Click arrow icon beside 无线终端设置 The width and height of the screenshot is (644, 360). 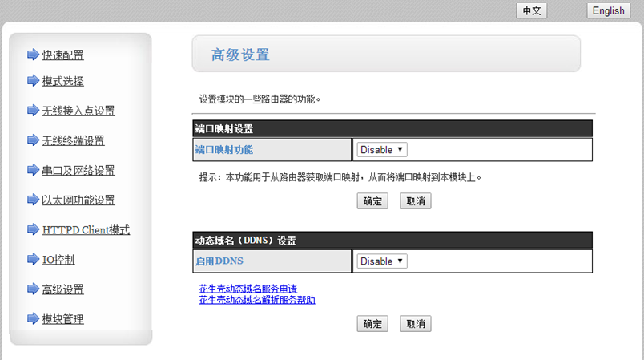click(33, 140)
